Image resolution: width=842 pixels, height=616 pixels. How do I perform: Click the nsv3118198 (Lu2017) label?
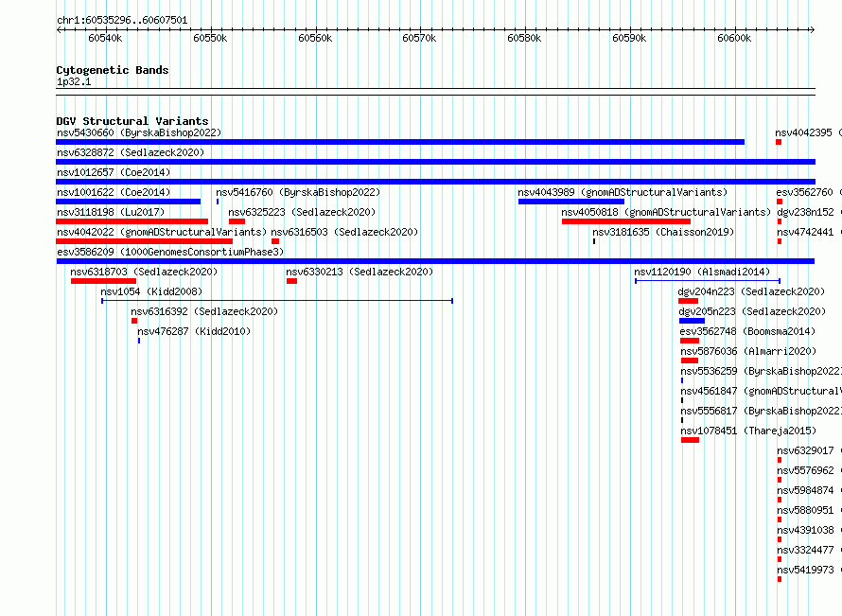111,212
